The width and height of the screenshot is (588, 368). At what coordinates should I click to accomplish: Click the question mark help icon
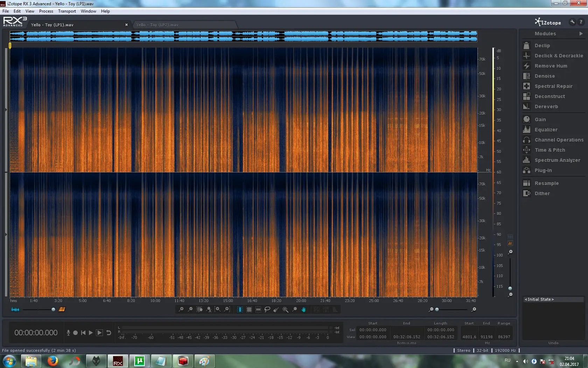click(581, 22)
